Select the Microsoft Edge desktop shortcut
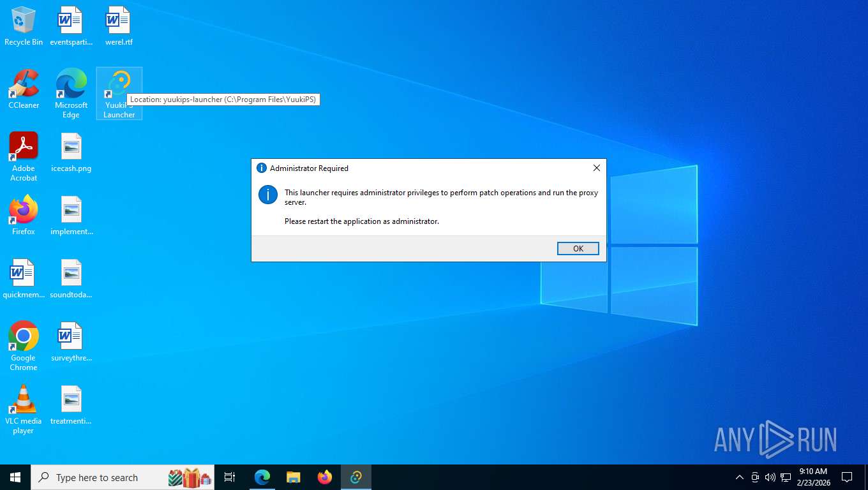The height and width of the screenshot is (490, 868). pos(71,93)
